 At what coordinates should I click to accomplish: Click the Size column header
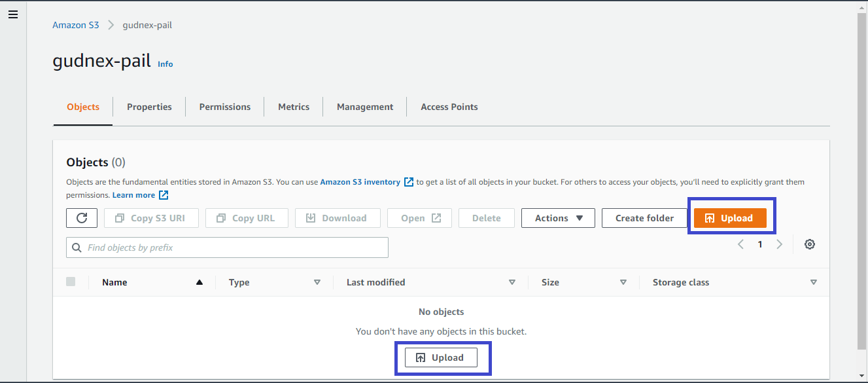coord(550,282)
